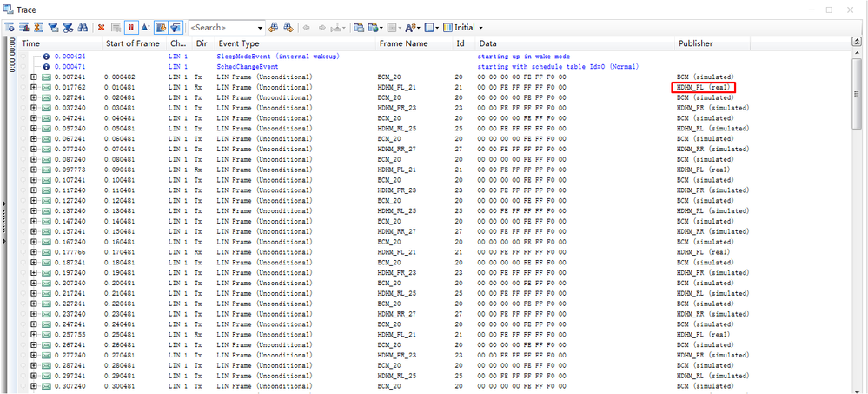The width and height of the screenshot is (868, 394).
Task: Clear the trace with the red X icon
Action: point(102,27)
